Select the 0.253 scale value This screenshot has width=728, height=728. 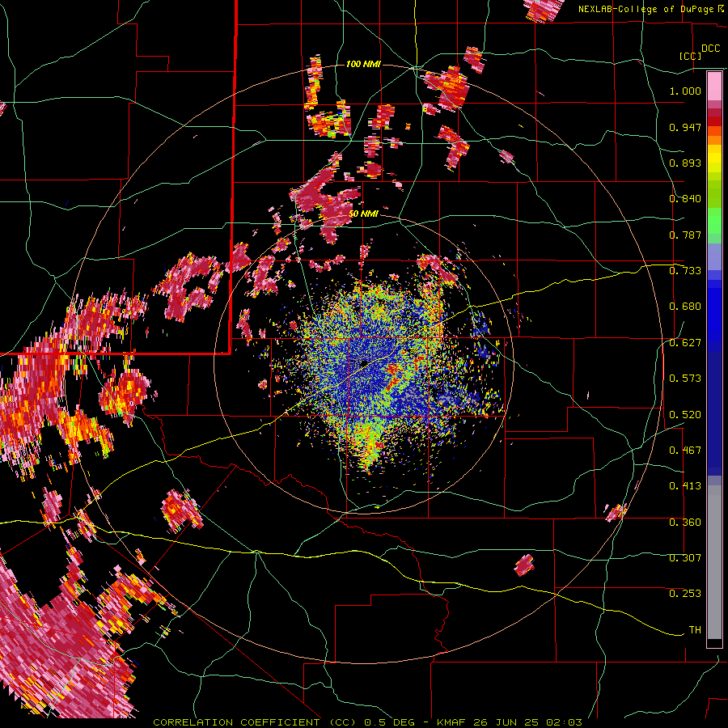(x=685, y=594)
